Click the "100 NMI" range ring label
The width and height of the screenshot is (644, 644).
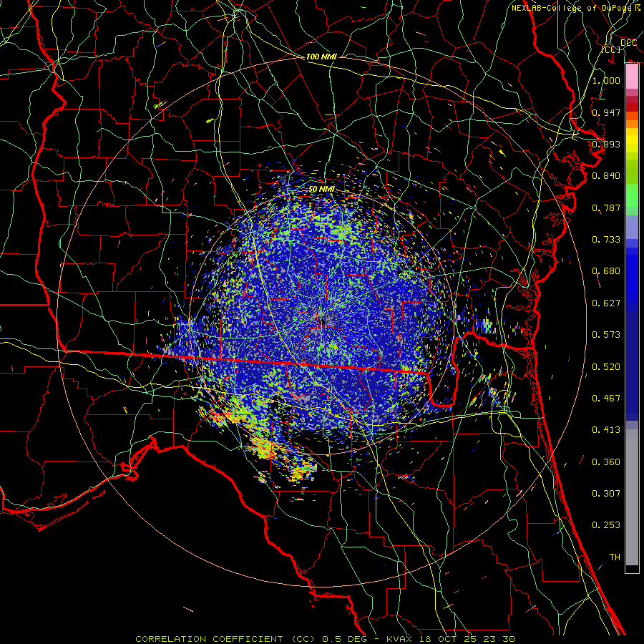321,57
